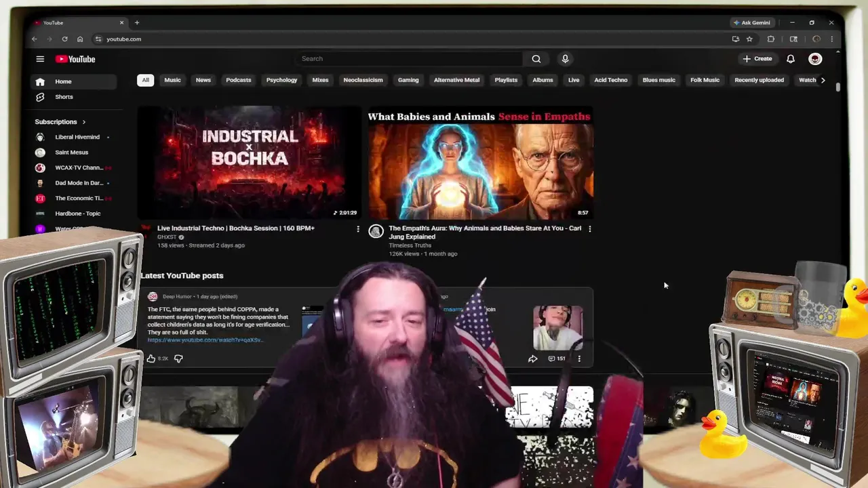The image size is (868, 488).
Task: Open the YouTube hamburger guide menu
Action: tap(40, 59)
